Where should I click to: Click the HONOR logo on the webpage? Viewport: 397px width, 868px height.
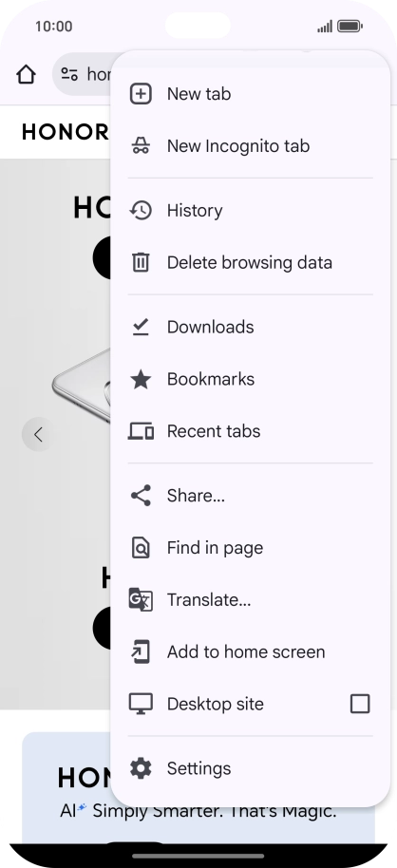click(x=66, y=132)
